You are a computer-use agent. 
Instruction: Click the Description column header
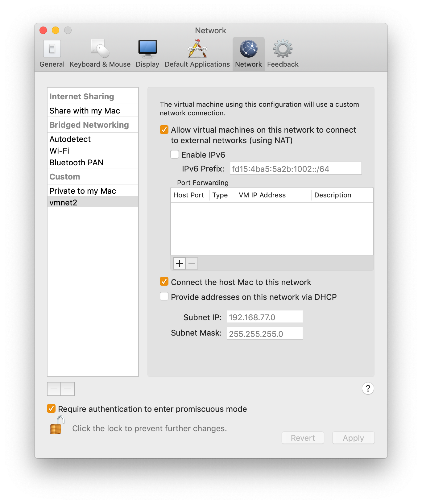point(342,195)
